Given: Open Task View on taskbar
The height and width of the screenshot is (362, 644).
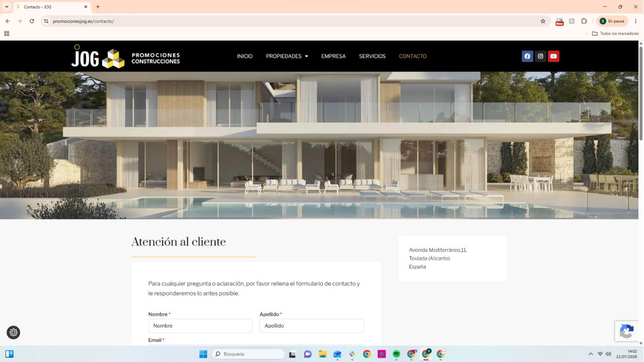Looking at the screenshot, I should pyautogui.click(x=292, y=354).
